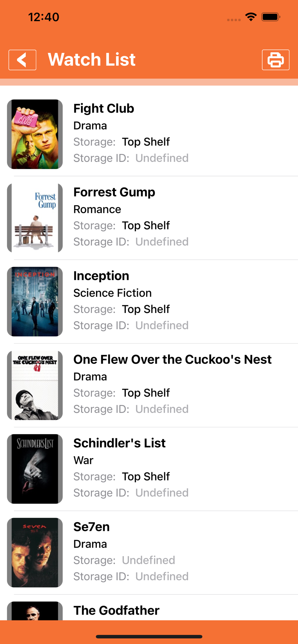Tap the Wi-Fi status icon
Viewport: 298px width, 644px height.
click(x=251, y=17)
